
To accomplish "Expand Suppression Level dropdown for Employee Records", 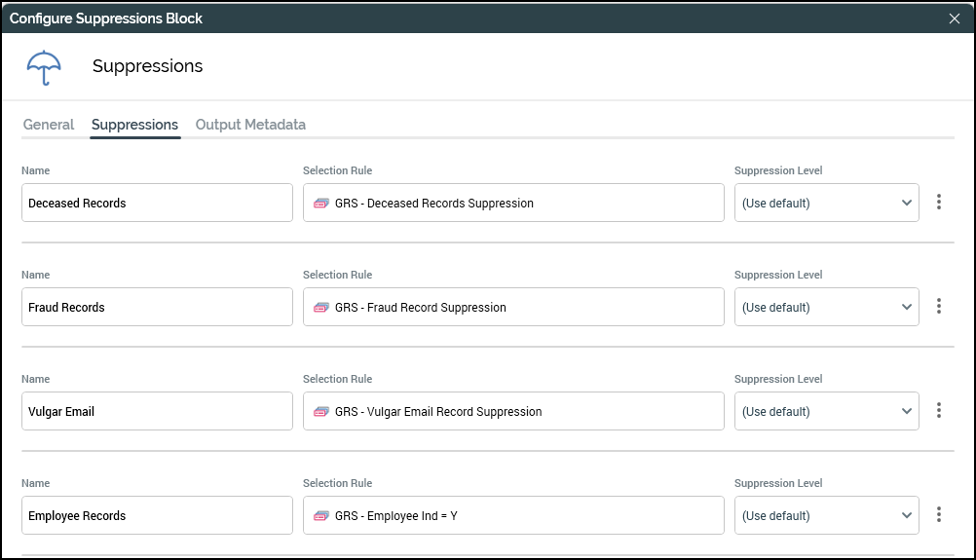I will click(x=826, y=516).
